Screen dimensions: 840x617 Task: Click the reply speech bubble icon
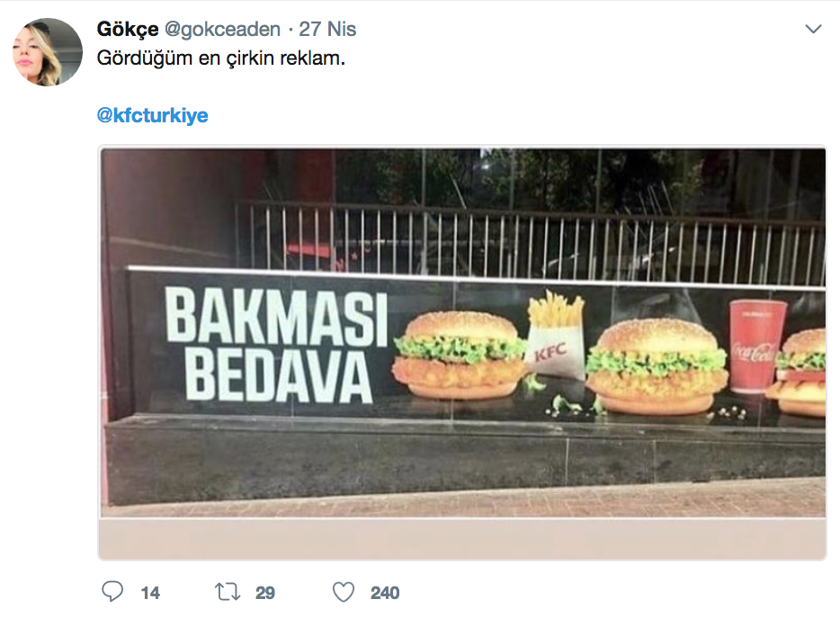click(112, 593)
